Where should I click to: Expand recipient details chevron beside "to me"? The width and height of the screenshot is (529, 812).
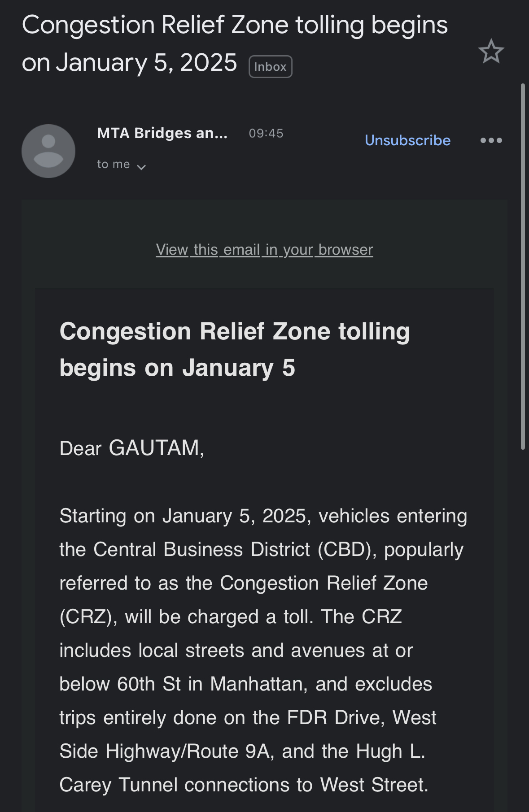tap(141, 167)
